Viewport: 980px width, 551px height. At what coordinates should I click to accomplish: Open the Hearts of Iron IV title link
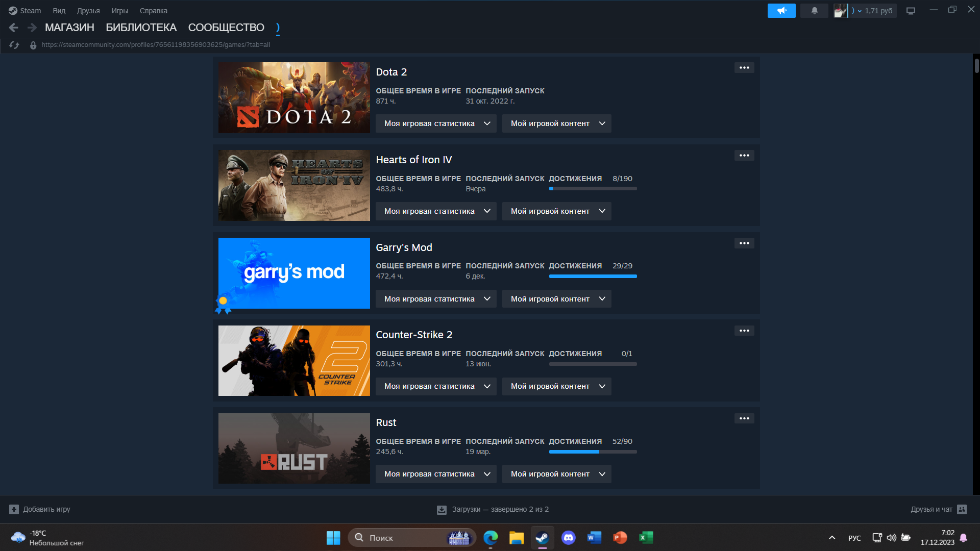coord(413,160)
